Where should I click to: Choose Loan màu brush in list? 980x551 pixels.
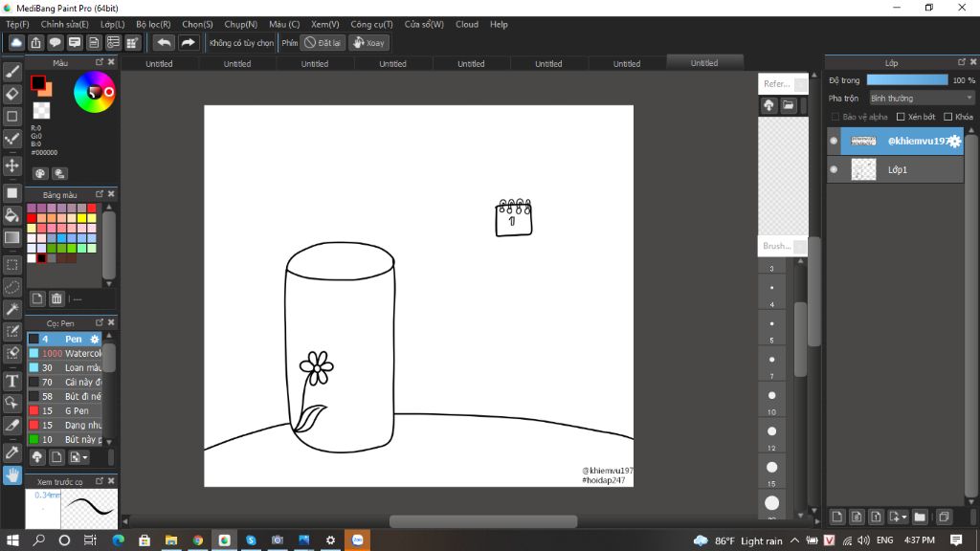[65, 368]
